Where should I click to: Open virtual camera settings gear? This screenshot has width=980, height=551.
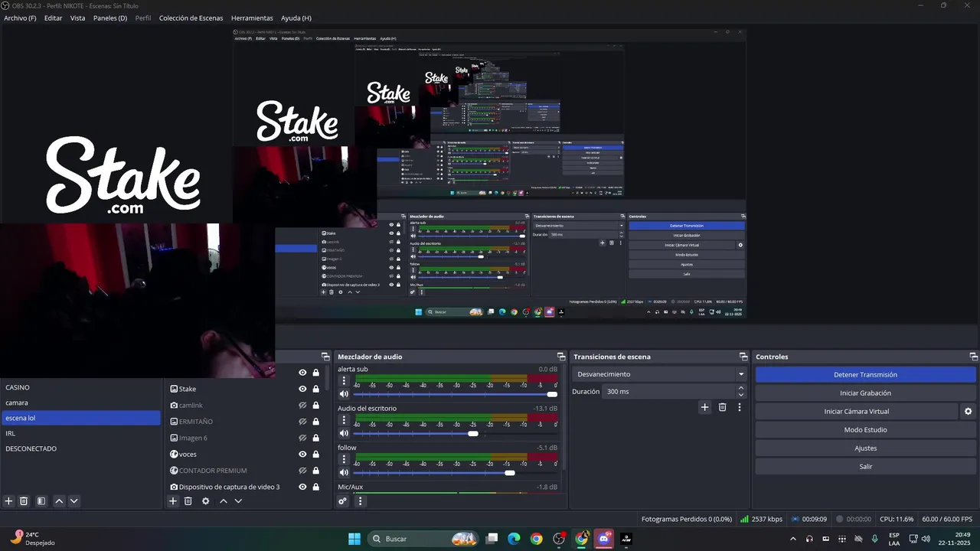click(968, 411)
